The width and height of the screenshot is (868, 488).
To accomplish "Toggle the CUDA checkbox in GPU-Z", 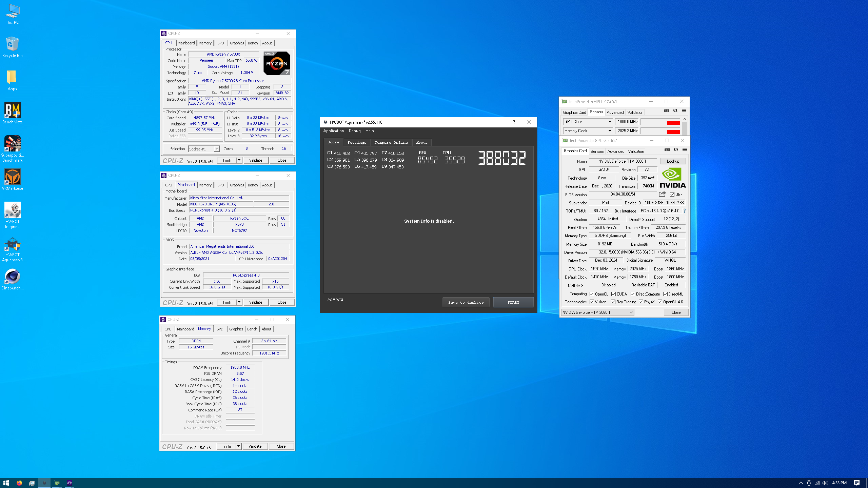I will pyautogui.click(x=613, y=294).
